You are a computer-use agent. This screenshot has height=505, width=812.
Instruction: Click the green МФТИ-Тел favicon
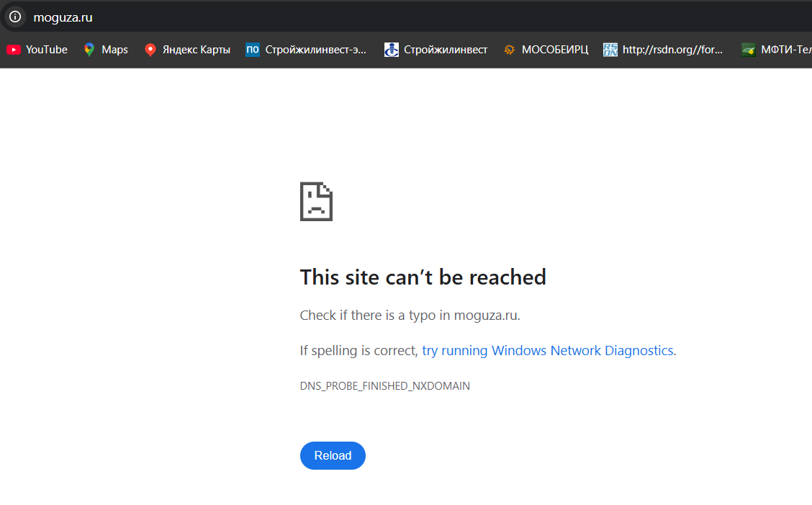pos(749,50)
